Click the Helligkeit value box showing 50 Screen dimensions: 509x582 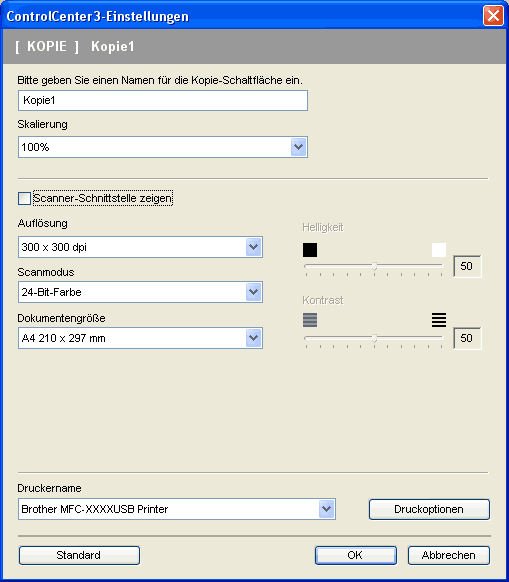coord(467,266)
